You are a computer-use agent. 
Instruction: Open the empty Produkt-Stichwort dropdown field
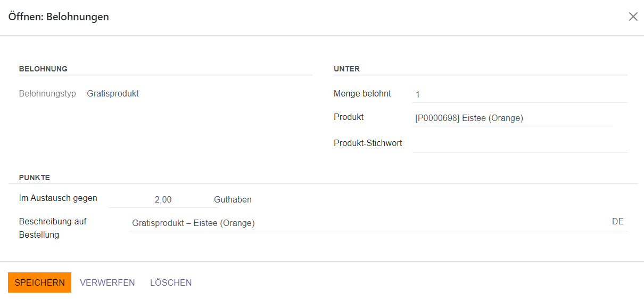[519, 144]
